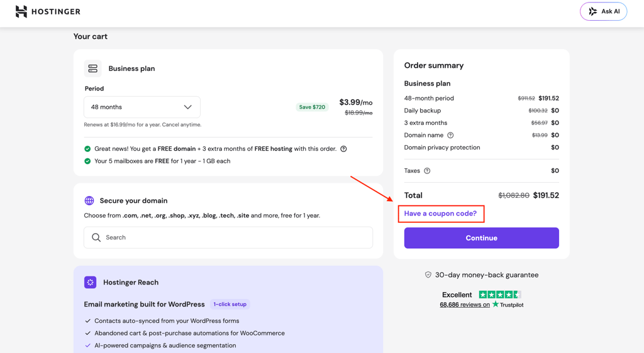Click the Daily backup summary row

tap(481, 111)
